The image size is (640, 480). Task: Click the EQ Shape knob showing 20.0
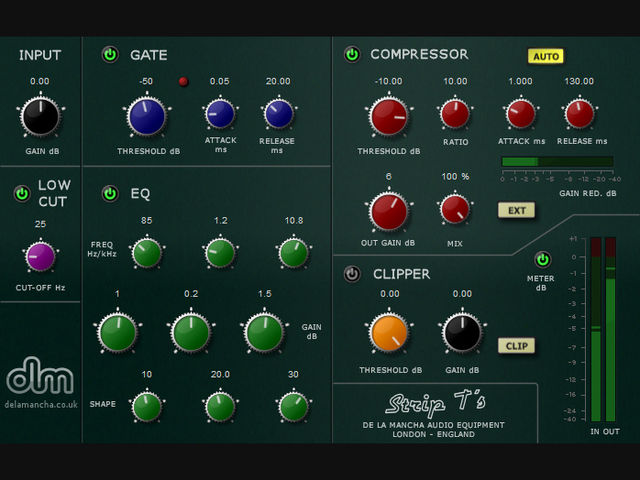coord(220,407)
